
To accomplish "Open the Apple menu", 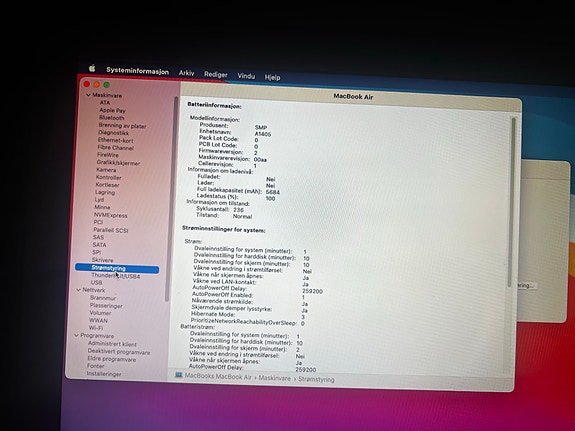I will coord(92,68).
